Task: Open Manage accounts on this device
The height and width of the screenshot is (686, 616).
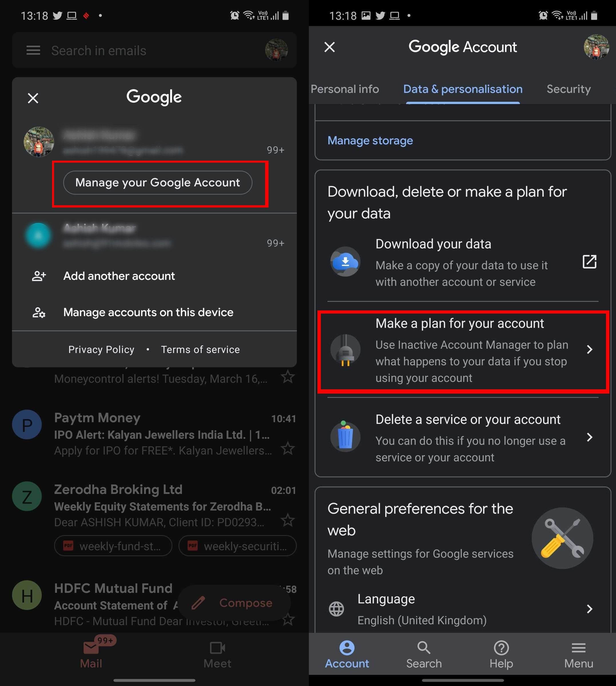Action: coord(148,311)
